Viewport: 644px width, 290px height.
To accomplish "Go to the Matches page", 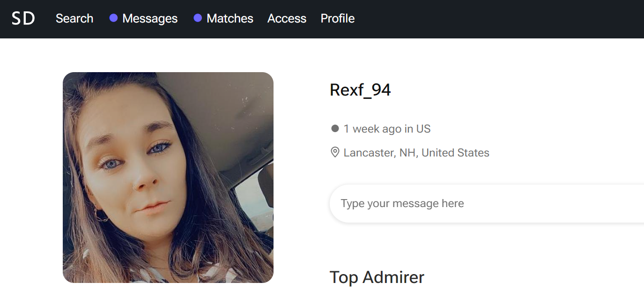I will coord(230,18).
